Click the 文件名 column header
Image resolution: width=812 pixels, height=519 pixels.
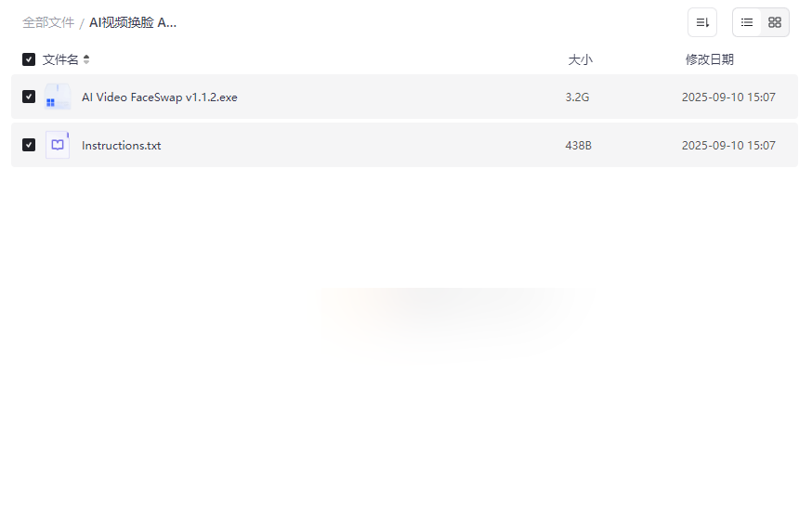click(x=60, y=59)
